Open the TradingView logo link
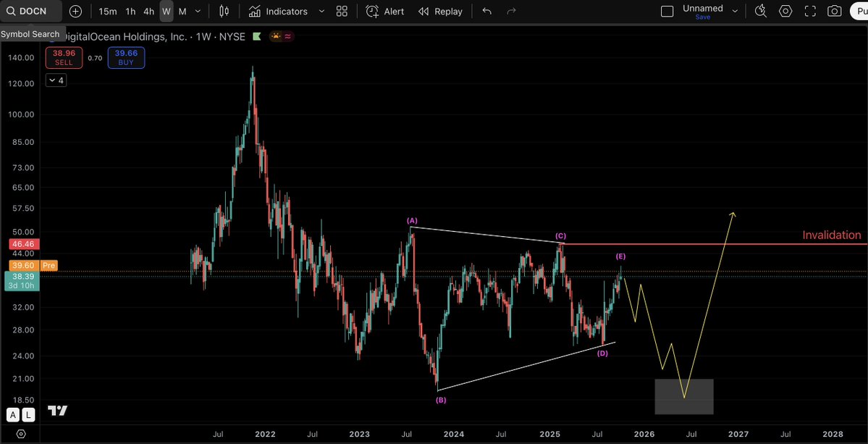Image resolution: width=868 pixels, height=444 pixels. (58, 411)
